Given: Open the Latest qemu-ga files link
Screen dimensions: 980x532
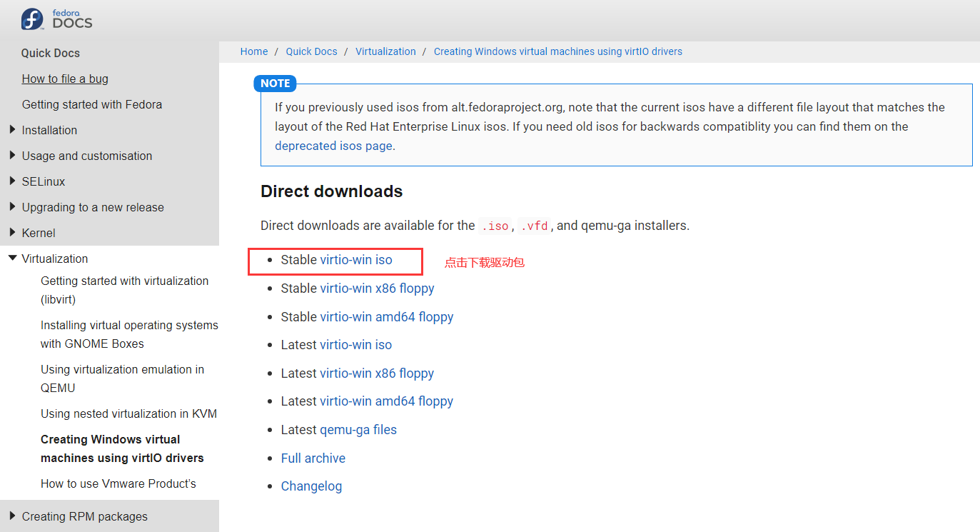Looking at the screenshot, I should tap(358, 430).
